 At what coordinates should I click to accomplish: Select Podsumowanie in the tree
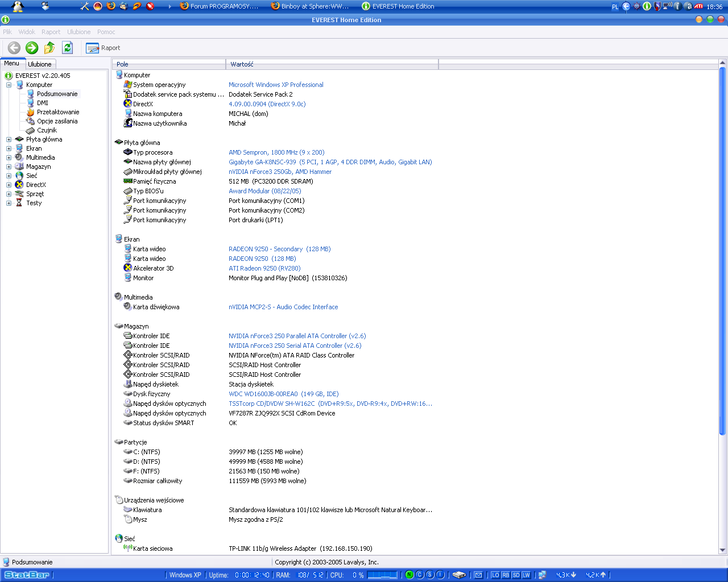click(57, 94)
